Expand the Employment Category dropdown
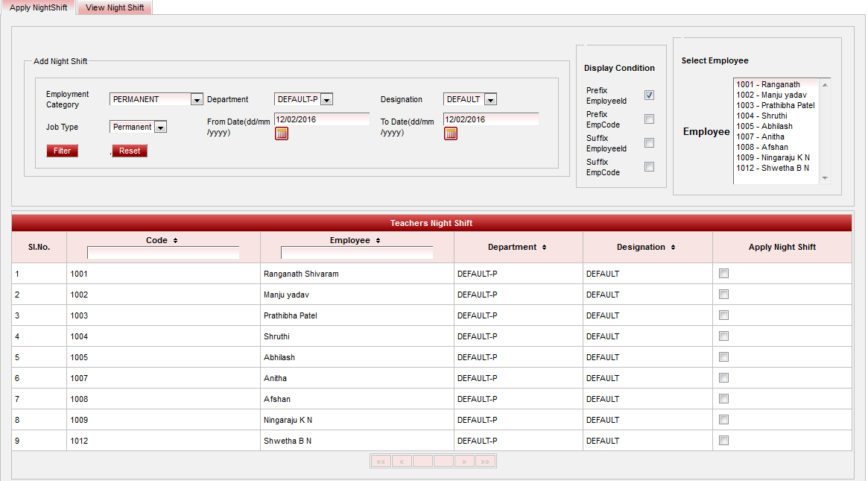The height and width of the screenshot is (481, 868). pos(197,100)
